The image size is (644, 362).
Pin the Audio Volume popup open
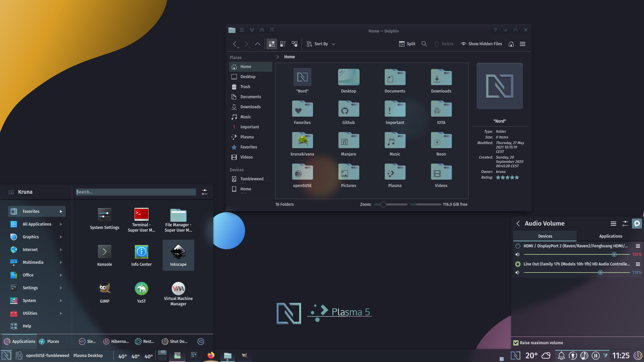click(637, 224)
